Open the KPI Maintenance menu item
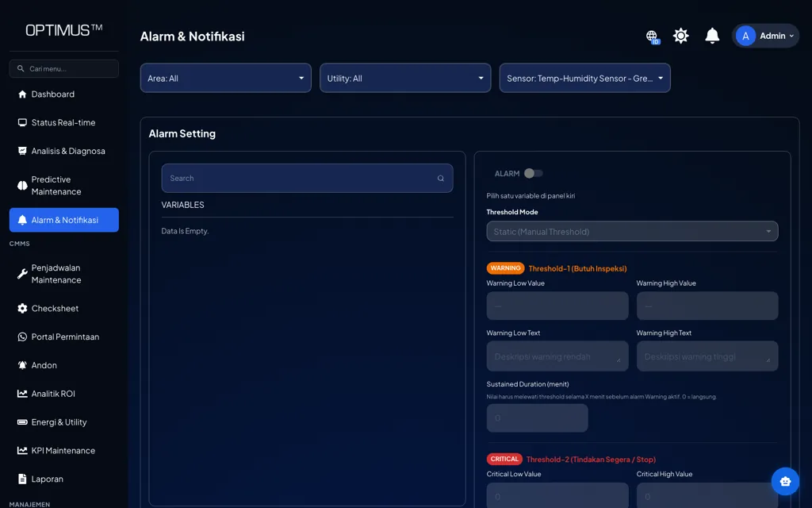Image resolution: width=812 pixels, height=508 pixels. point(63,451)
